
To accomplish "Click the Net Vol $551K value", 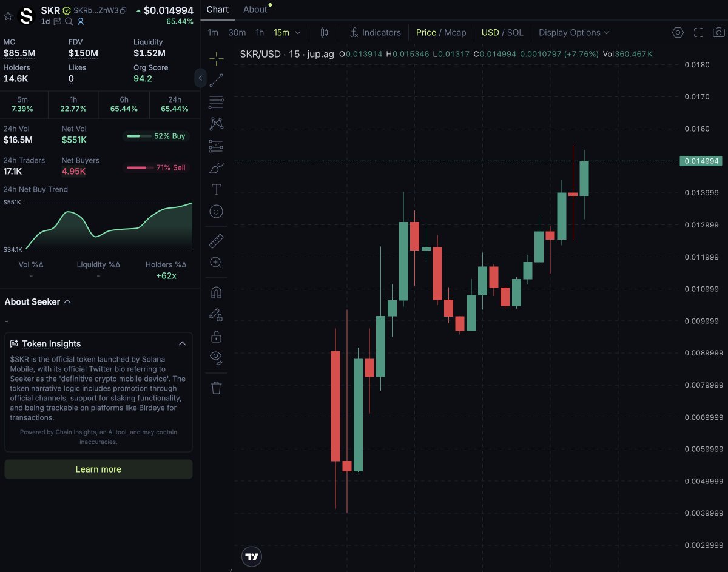I will pos(74,140).
